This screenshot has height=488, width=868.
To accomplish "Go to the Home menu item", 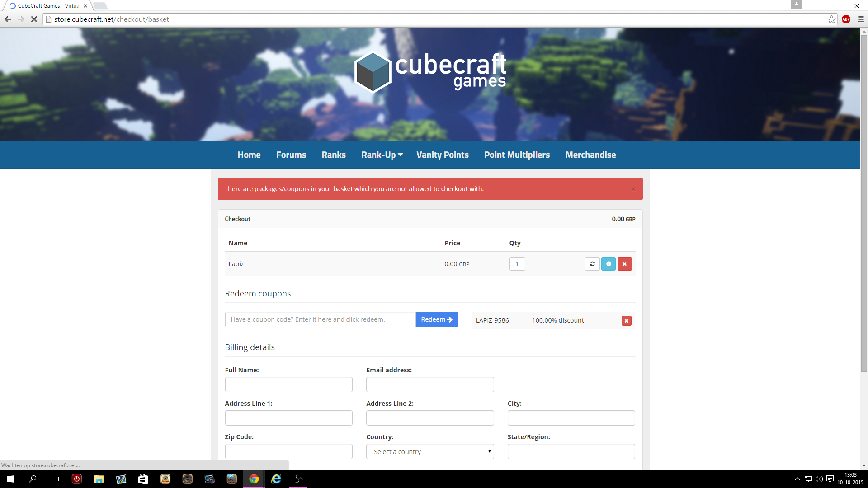I will (x=249, y=155).
